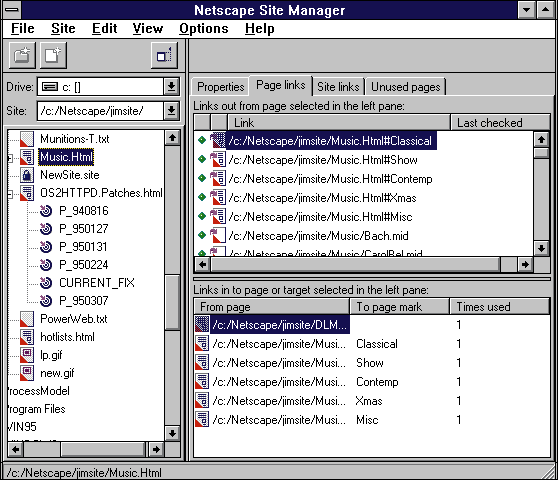Screen dimensions: 558x480
Task: Click the Contemp page mark cell
Action: pyautogui.click(x=377, y=382)
